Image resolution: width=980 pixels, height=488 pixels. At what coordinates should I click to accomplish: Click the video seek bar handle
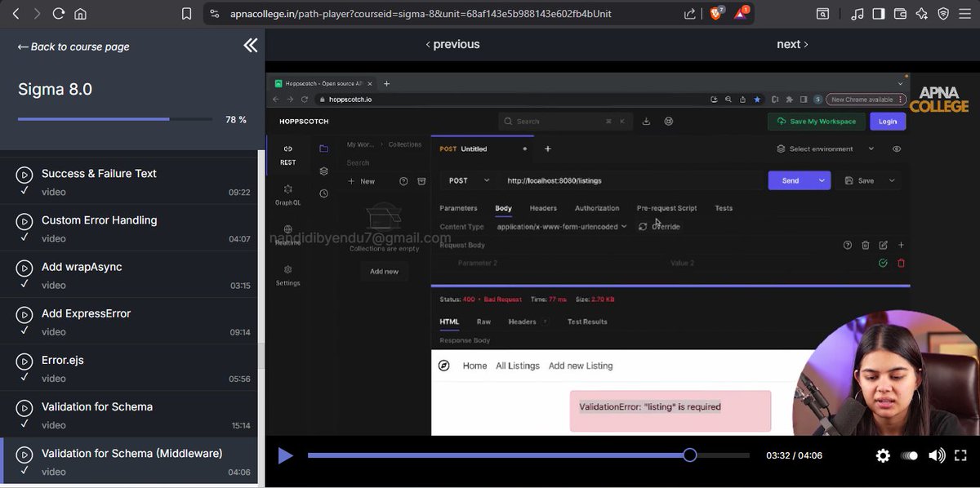[690, 455]
